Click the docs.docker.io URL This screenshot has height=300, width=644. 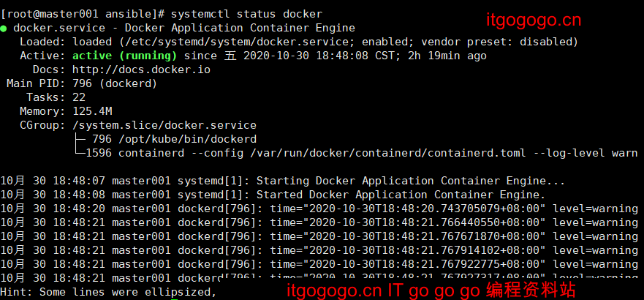pyautogui.click(x=141, y=70)
